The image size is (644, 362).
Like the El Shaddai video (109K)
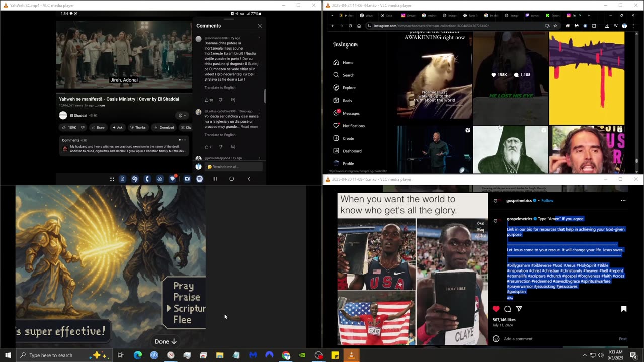click(x=69, y=127)
